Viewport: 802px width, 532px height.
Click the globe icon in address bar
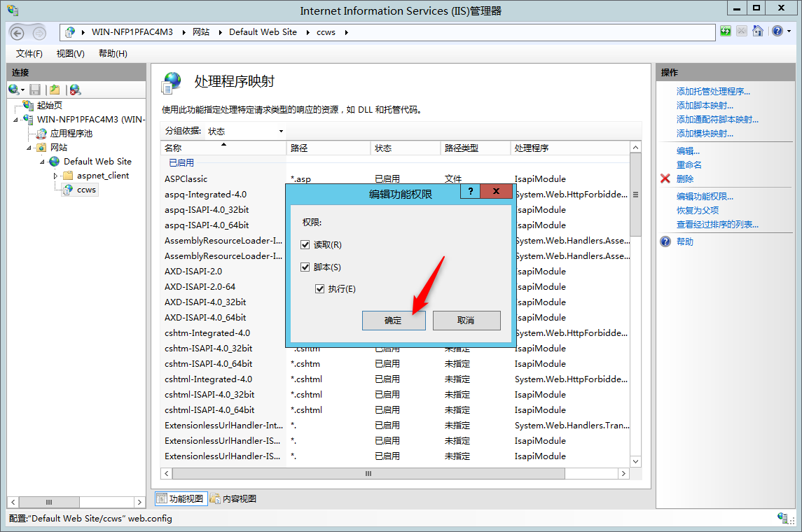point(70,32)
